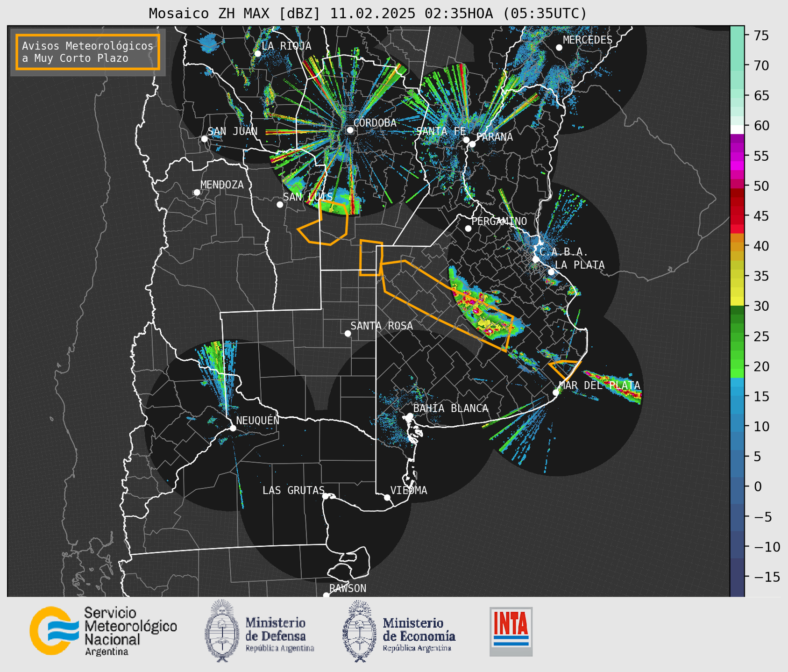Select the Mendoza city marker

pyautogui.click(x=197, y=193)
